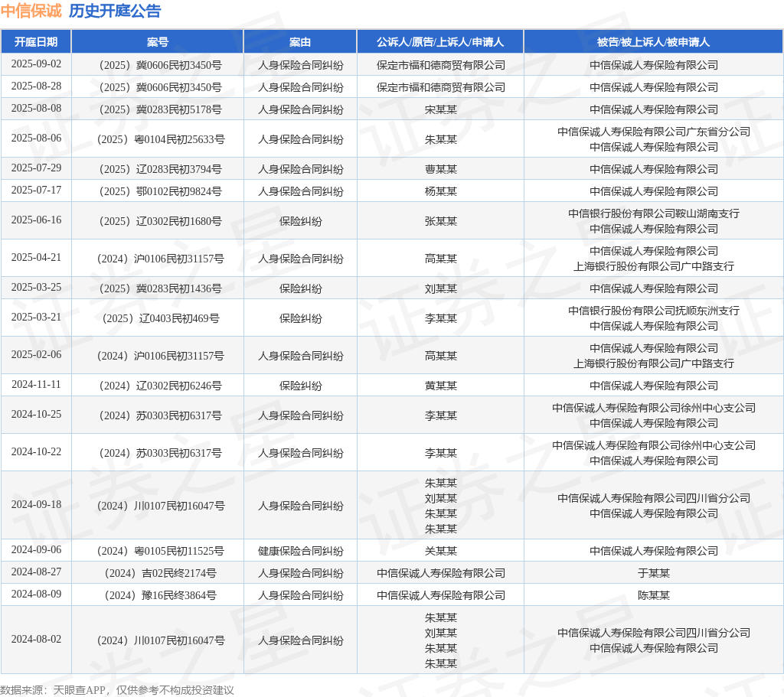Click the 中信保诚 title text
Viewport: 784px width, 697px height.
[31, 11]
